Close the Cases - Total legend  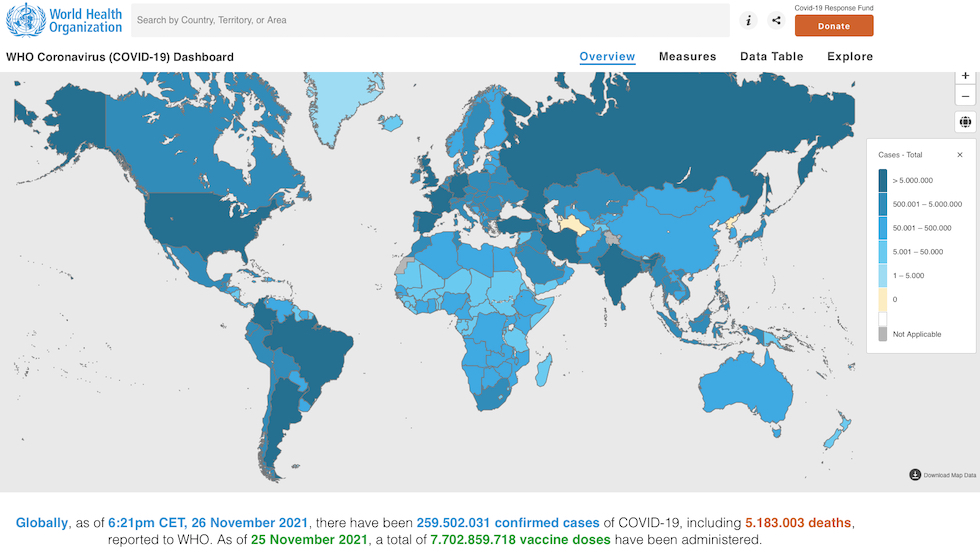coord(960,155)
